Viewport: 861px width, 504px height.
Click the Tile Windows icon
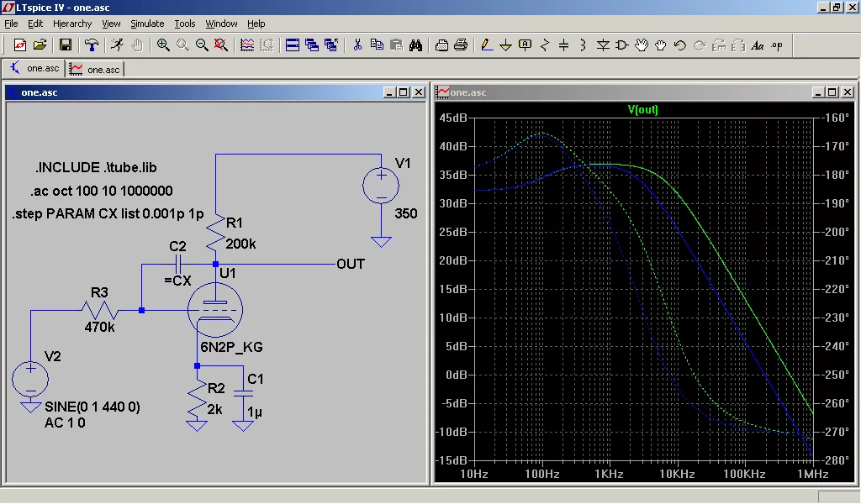click(x=293, y=45)
